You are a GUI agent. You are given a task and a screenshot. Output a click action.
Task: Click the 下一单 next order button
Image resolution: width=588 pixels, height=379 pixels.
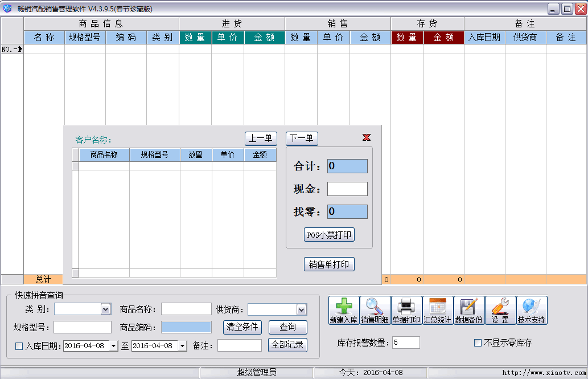[302, 138]
